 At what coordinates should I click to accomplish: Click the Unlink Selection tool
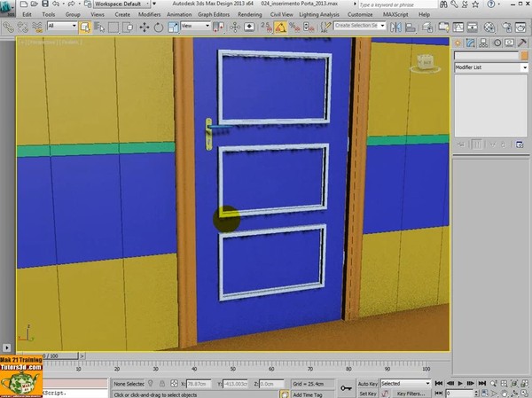tap(23, 27)
